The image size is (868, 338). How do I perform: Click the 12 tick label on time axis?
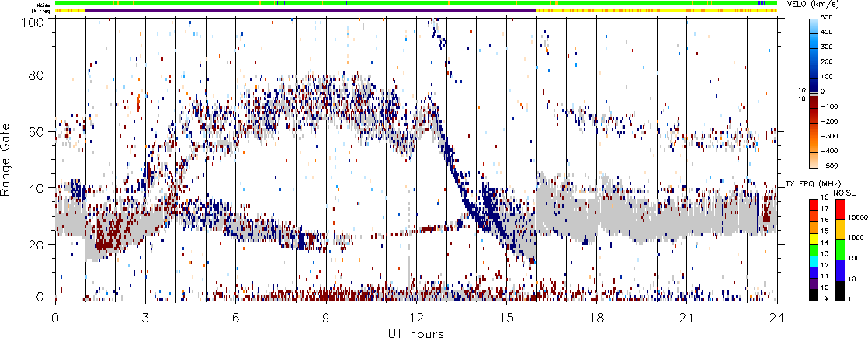pyautogui.click(x=416, y=319)
